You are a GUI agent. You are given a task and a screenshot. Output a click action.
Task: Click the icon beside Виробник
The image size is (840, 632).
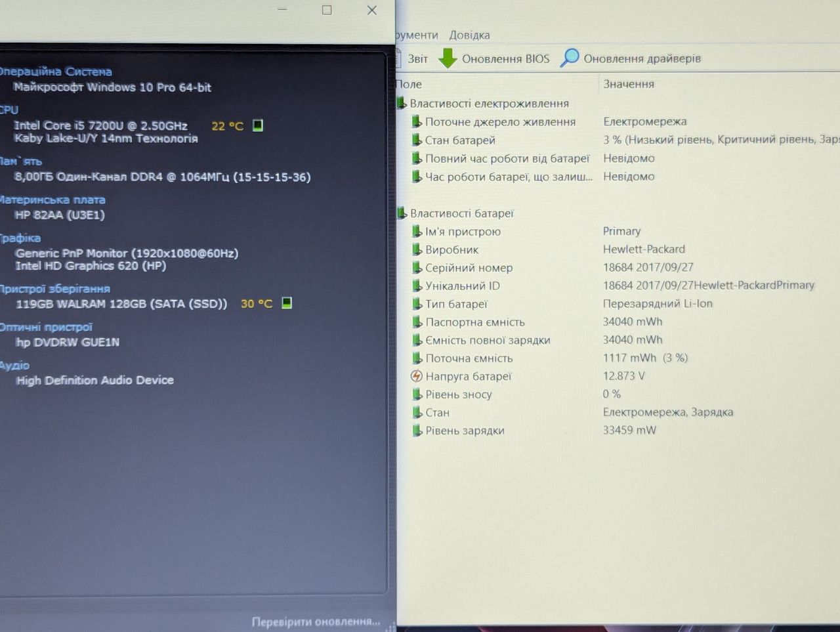[x=417, y=249]
